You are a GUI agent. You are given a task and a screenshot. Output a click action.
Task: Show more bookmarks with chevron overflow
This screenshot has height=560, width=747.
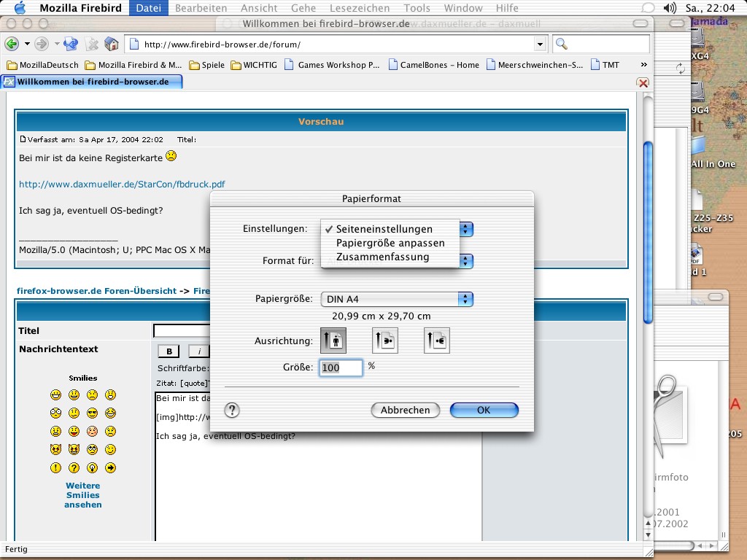tap(643, 65)
